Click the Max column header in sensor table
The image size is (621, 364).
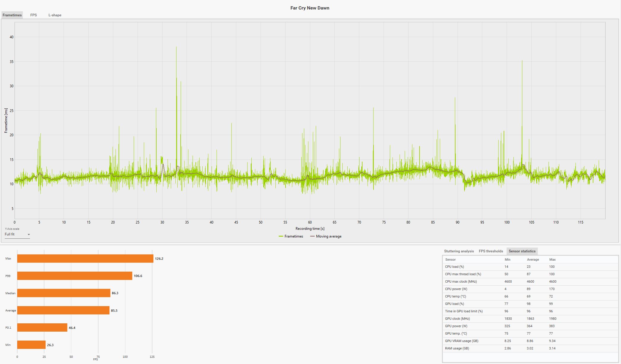coord(552,259)
